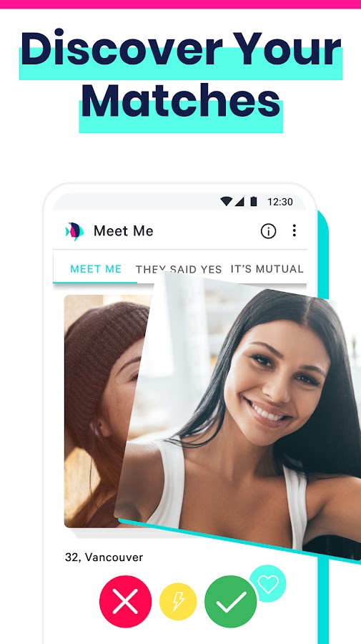Tap the yellow lightning boost button

(x=178, y=602)
